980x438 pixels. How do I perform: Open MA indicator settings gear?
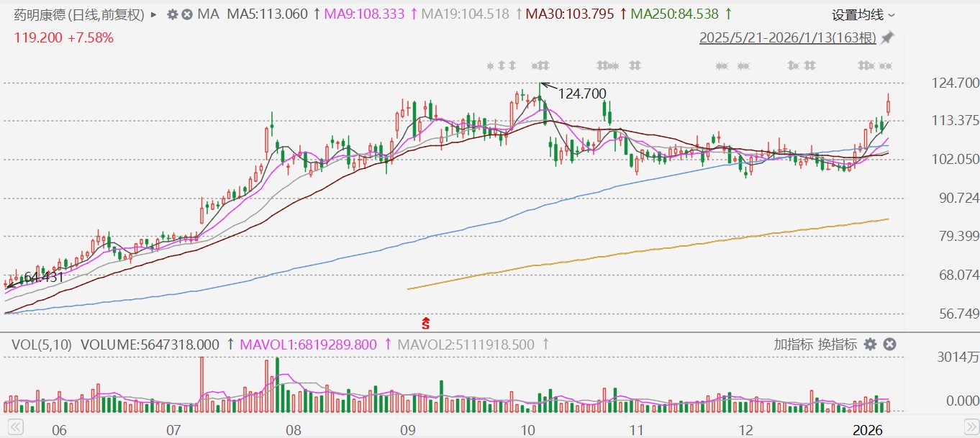click(x=172, y=14)
